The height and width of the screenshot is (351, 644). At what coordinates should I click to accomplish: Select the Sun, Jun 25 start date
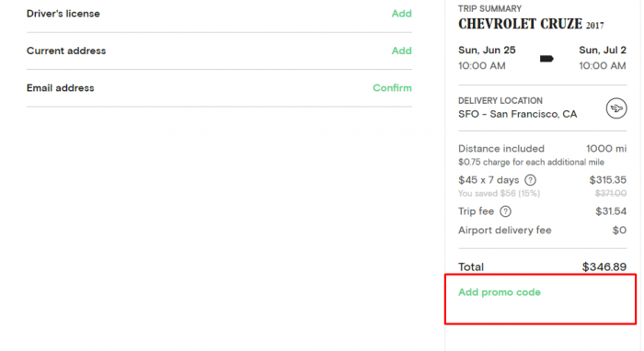(x=487, y=50)
